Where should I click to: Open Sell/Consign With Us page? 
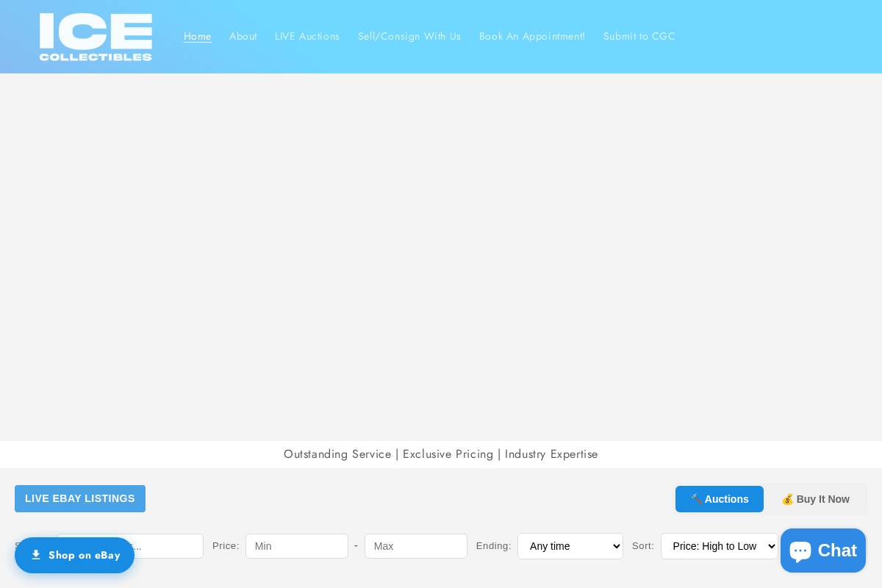pyautogui.click(x=409, y=36)
